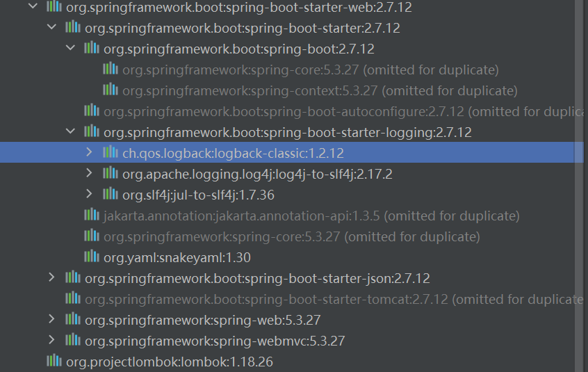Click library icon of spring-boot:2.7.12
The height and width of the screenshot is (372, 588).
click(x=92, y=47)
